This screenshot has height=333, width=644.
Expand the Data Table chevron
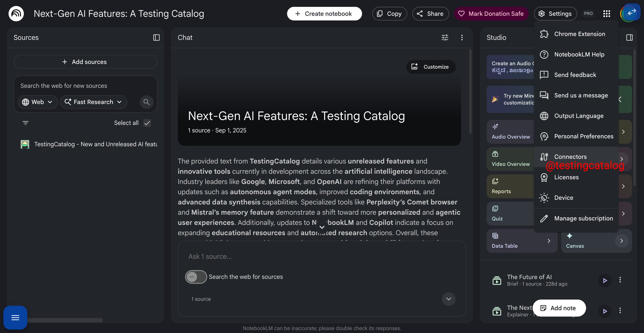(549, 241)
